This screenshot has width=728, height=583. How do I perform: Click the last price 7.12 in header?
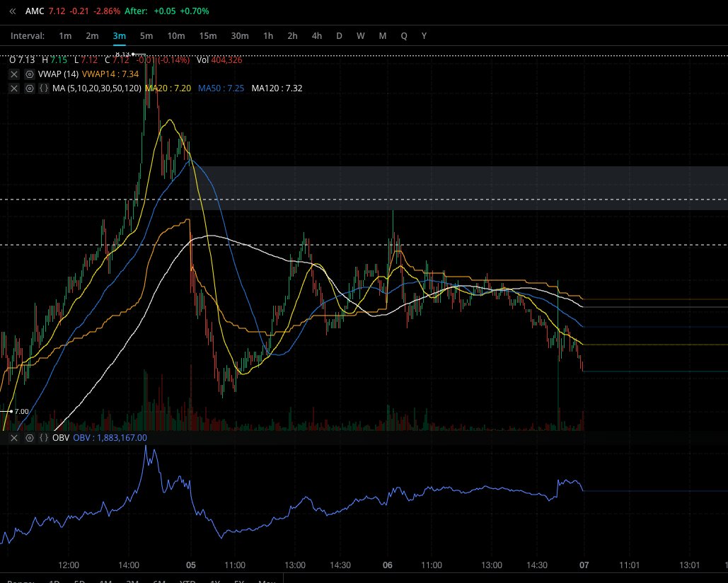point(57,11)
